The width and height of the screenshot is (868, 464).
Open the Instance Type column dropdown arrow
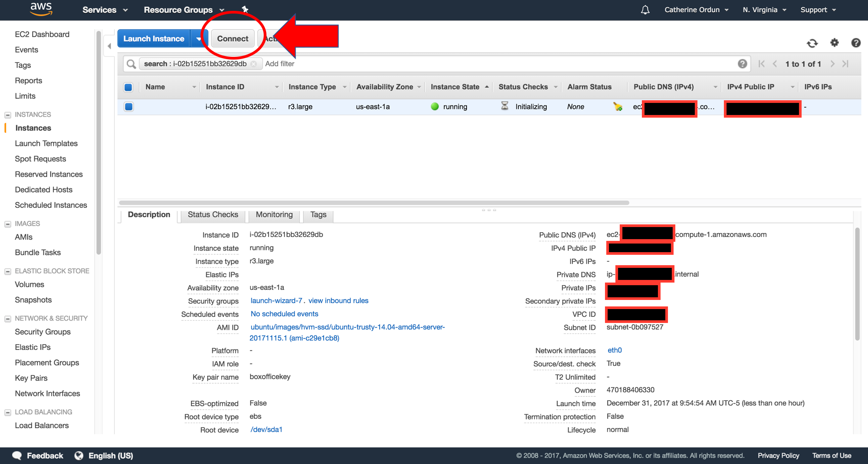point(345,87)
